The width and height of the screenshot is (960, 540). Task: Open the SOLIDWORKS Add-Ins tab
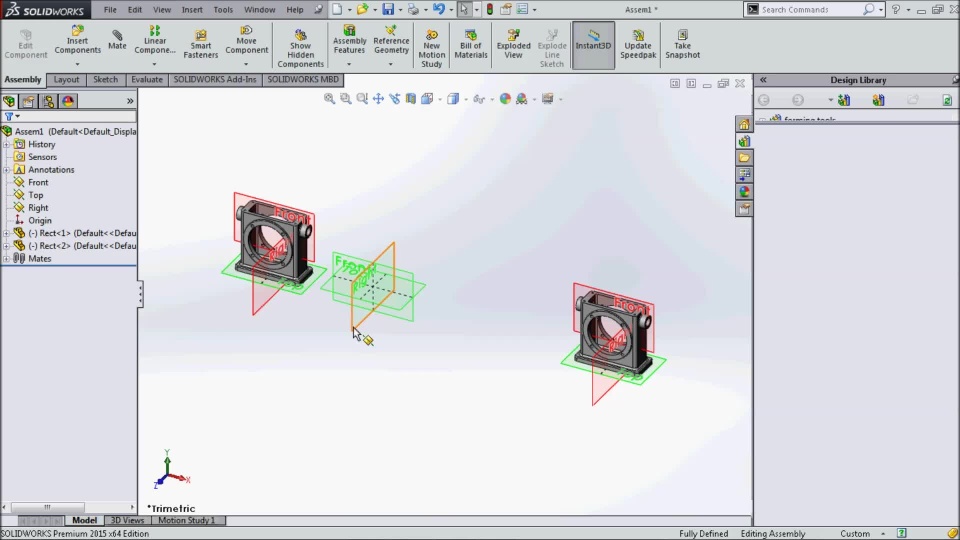tap(215, 80)
